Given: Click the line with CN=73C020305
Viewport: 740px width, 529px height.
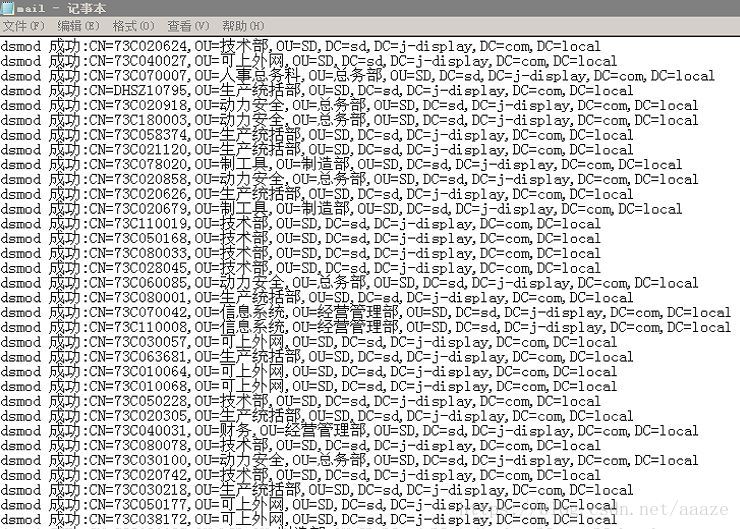Looking at the screenshot, I should click(x=317, y=416).
